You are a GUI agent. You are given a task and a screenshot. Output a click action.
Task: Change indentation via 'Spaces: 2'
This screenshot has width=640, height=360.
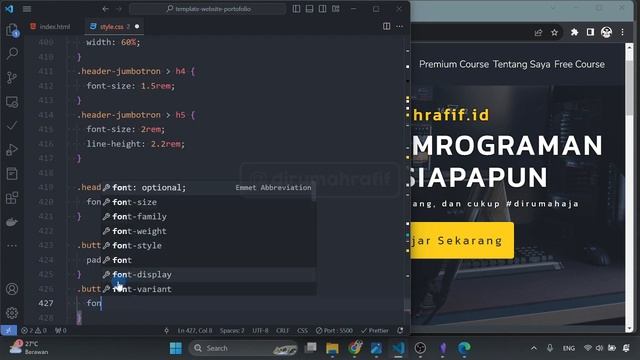[x=232, y=330]
